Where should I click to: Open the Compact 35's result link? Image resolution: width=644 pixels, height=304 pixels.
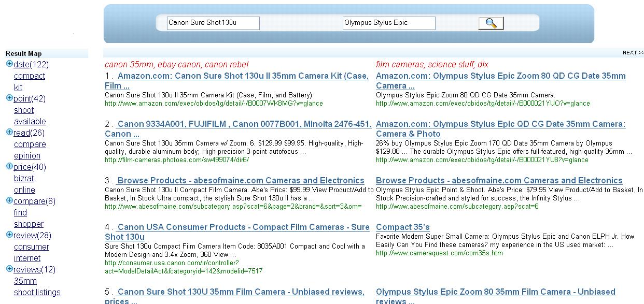click(402, 227)
